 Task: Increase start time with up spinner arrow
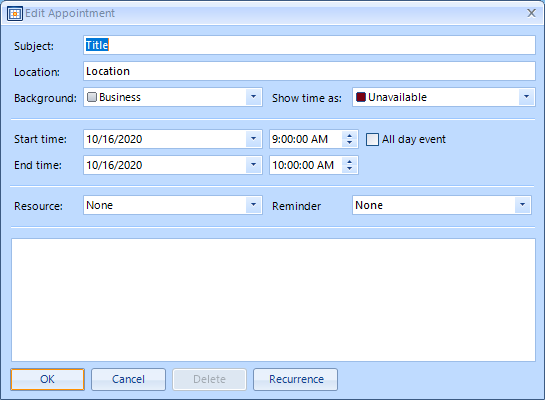[x=350, y=135]
